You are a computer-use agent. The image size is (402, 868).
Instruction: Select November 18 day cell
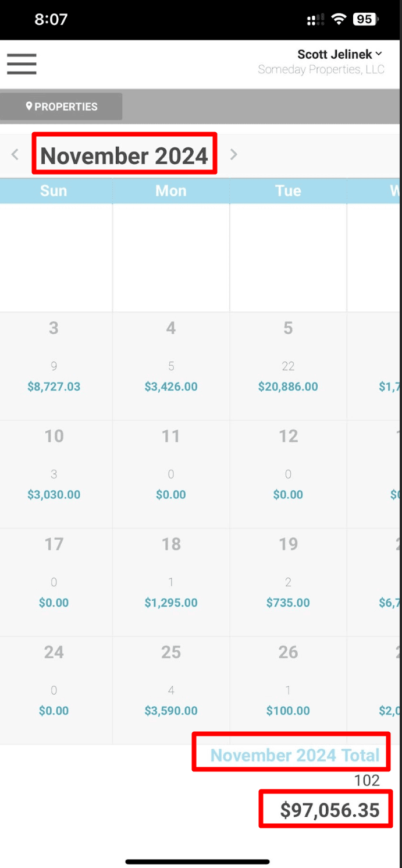click(171, 582)
